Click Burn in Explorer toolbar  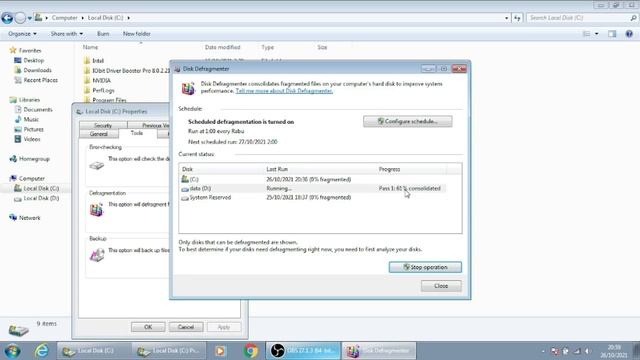[103, 34]
